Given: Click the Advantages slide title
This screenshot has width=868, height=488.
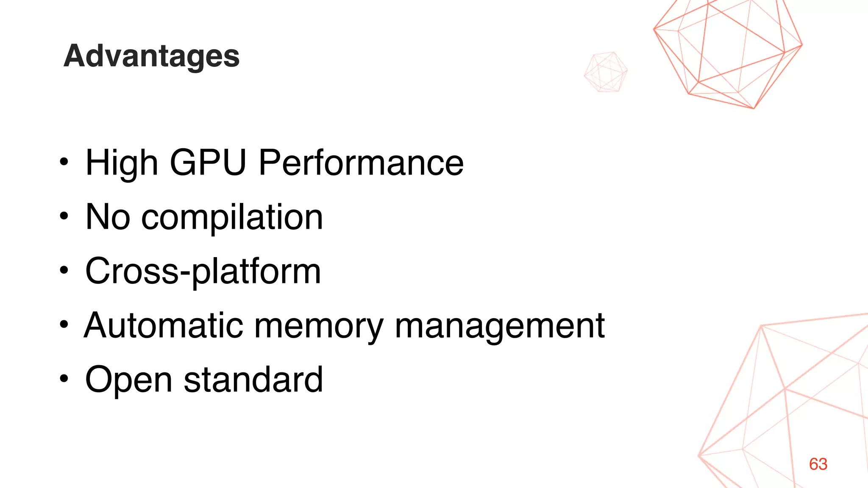Looking at the screenshot, I should coord(151,56).
